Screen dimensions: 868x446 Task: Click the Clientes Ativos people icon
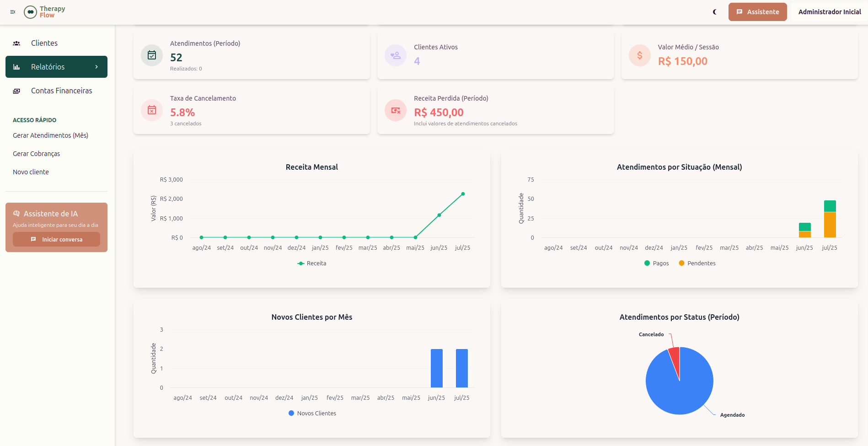tap(396, 55)
